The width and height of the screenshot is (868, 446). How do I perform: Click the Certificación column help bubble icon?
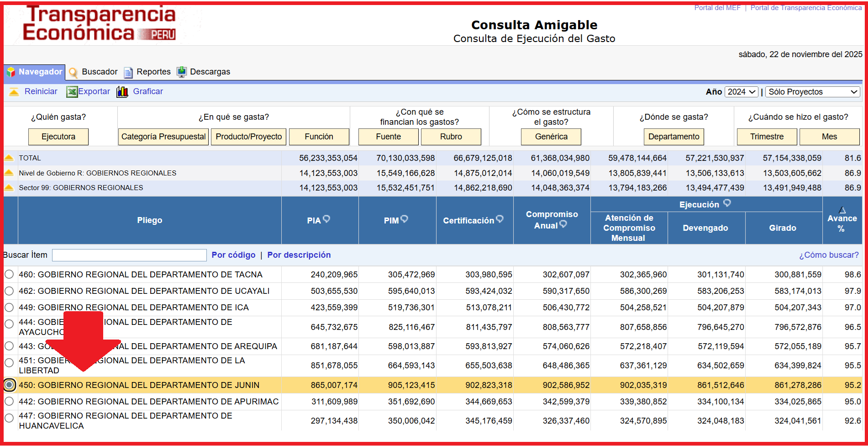[x=500, y=219]
